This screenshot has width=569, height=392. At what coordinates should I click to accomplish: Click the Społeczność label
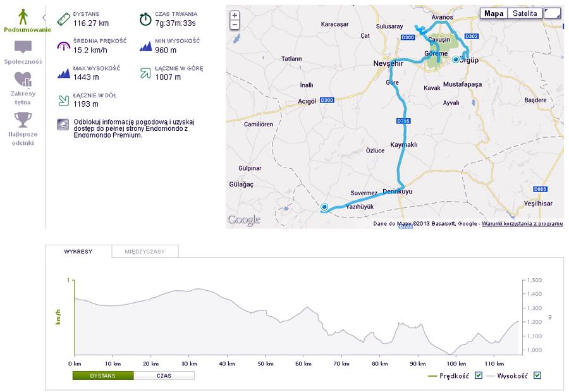(23, 62)
